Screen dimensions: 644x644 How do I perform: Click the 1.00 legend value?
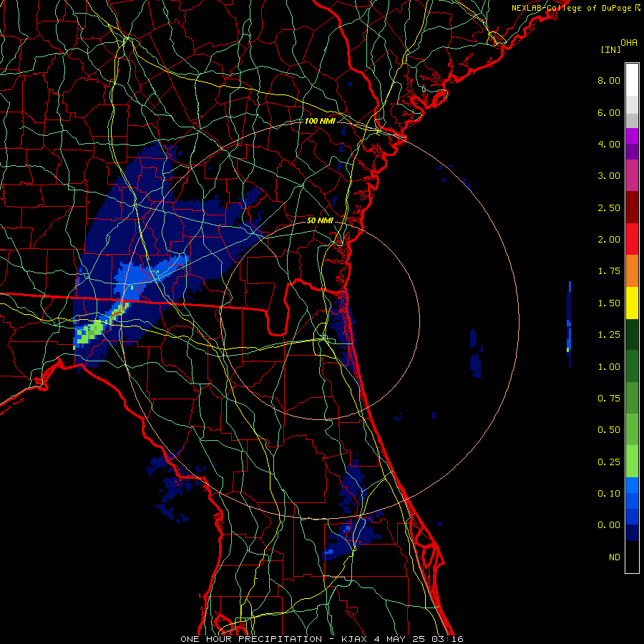(x=609, y=367)
